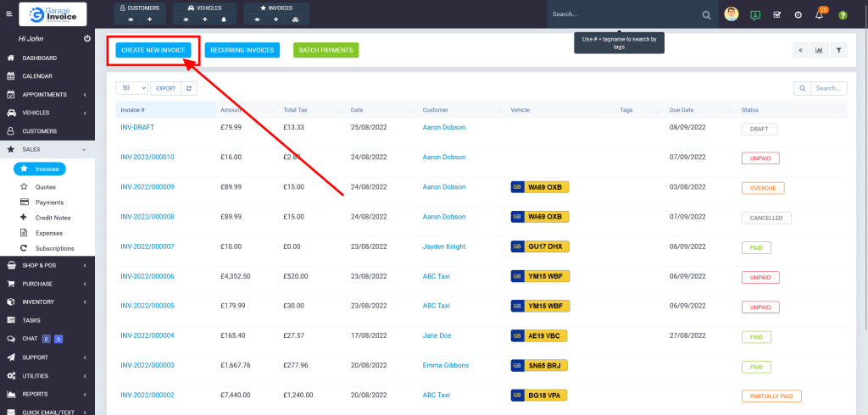Image resolution: width=868 pixels, height=415 pixels.
Task: Select Credit Notes in sidebar
Action: pos(53,218)
